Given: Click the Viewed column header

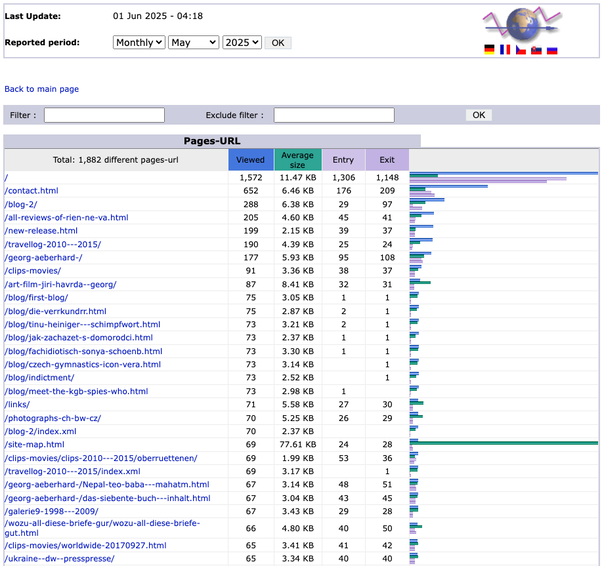Looking at the screenshot, I should 250,160.
